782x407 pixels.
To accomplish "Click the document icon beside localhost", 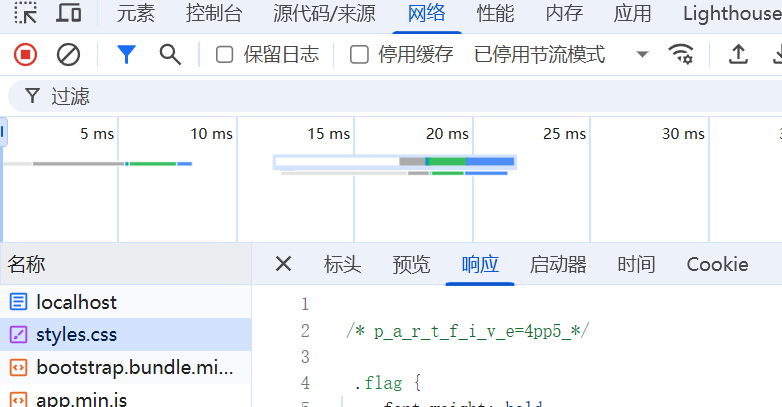I will pos(18,302).
